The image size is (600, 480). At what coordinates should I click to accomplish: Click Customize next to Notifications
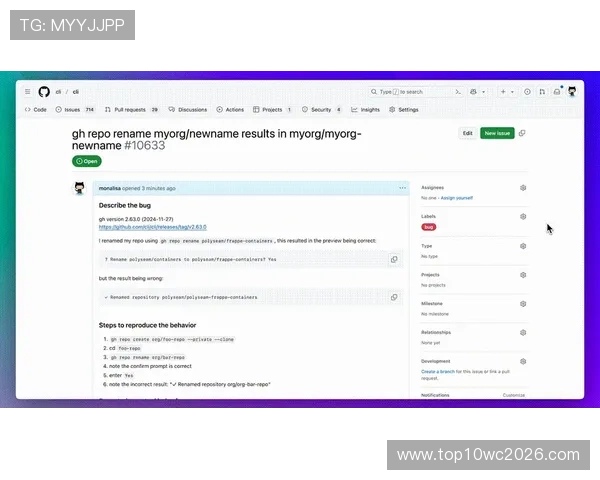click(514, 395)
